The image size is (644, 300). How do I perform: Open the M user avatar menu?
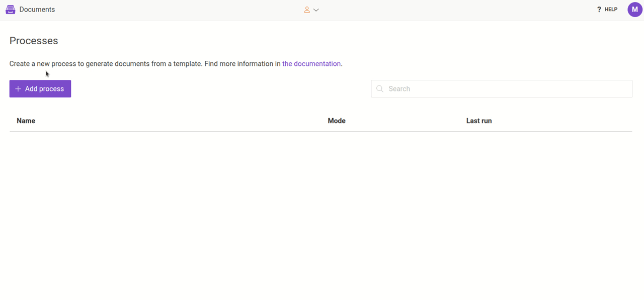(635, 10)
